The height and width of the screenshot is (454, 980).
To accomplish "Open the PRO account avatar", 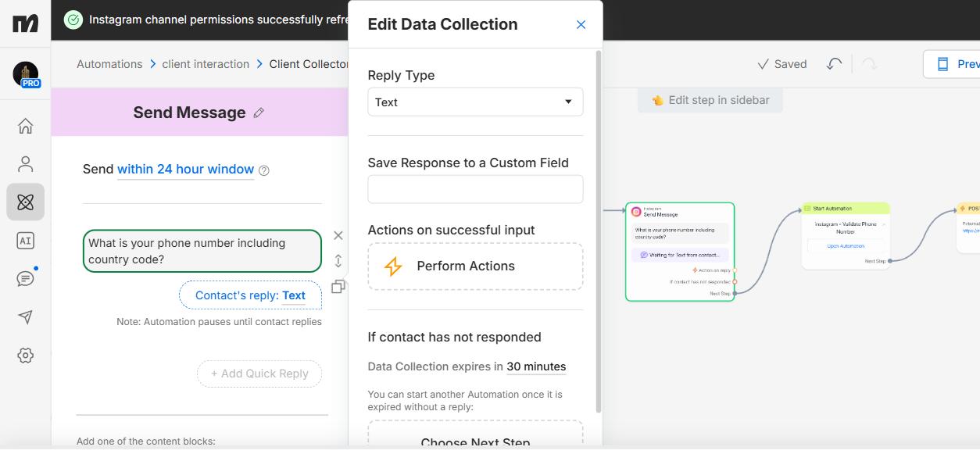I will click(26, 74).
